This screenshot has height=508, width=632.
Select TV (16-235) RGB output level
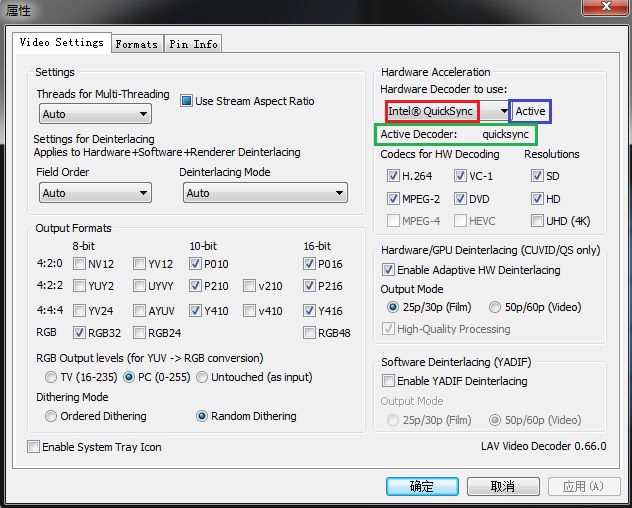51,377
